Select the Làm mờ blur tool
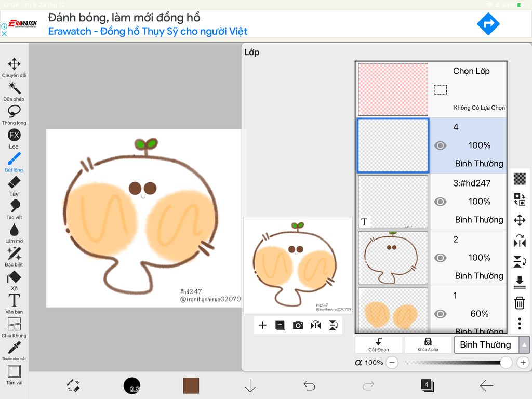 click(14, 233)
